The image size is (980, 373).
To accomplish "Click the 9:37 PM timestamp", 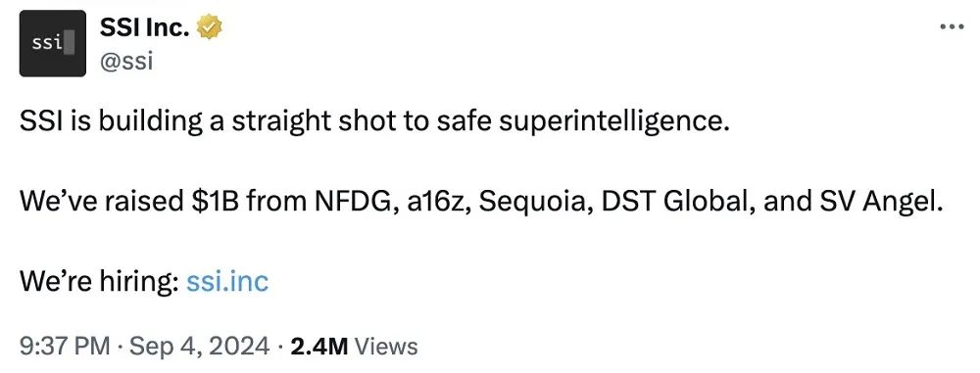I will coord(65,346).
